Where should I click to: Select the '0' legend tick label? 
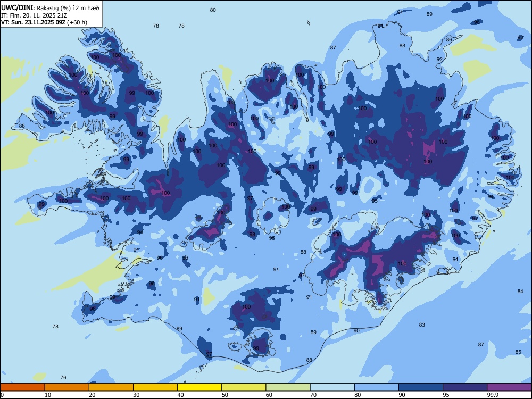(2, 395)
